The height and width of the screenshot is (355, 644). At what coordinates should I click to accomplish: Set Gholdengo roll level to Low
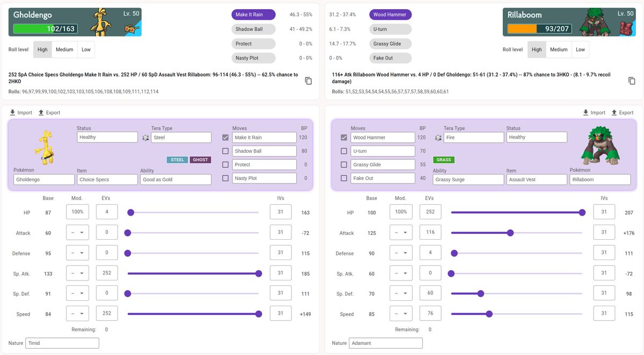tap(86, 49)
